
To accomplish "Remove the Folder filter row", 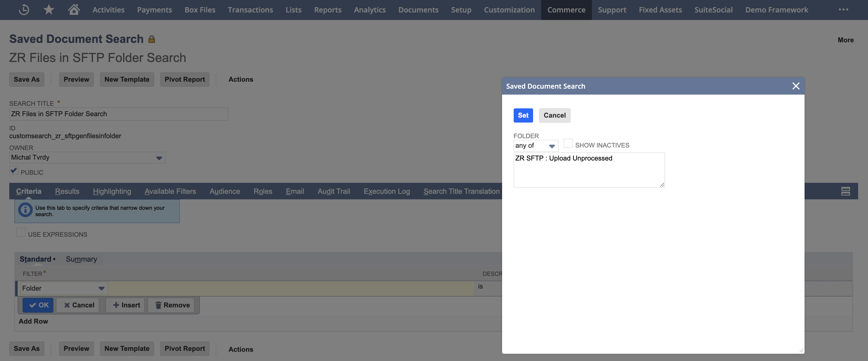I will tap(171, 305).
